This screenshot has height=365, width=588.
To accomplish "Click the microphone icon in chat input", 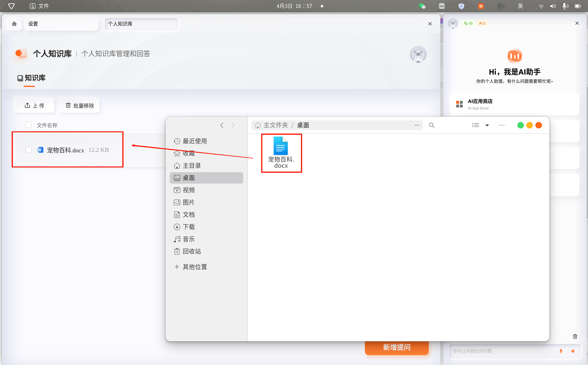I will [x=561, y=351].
